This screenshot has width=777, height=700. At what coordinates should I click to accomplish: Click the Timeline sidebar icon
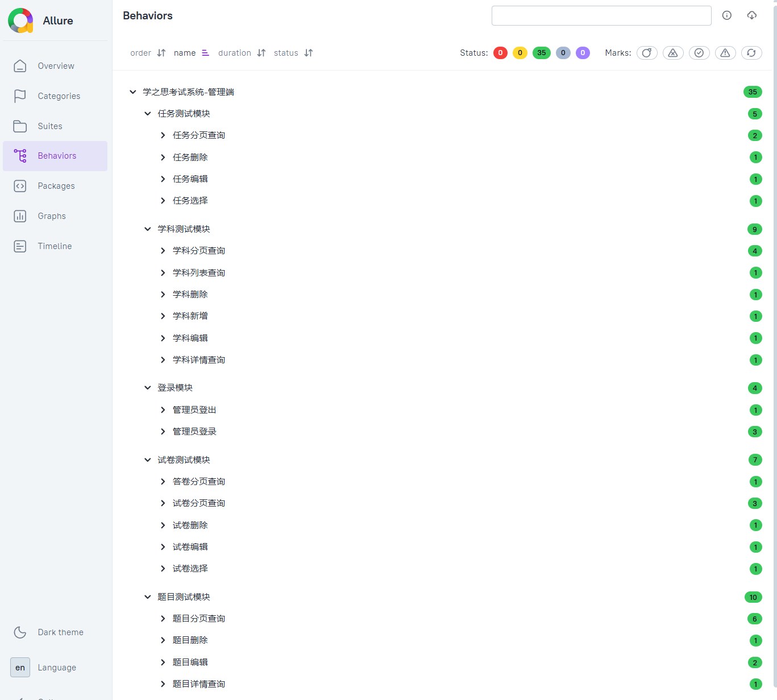click(x=20, y=246)
